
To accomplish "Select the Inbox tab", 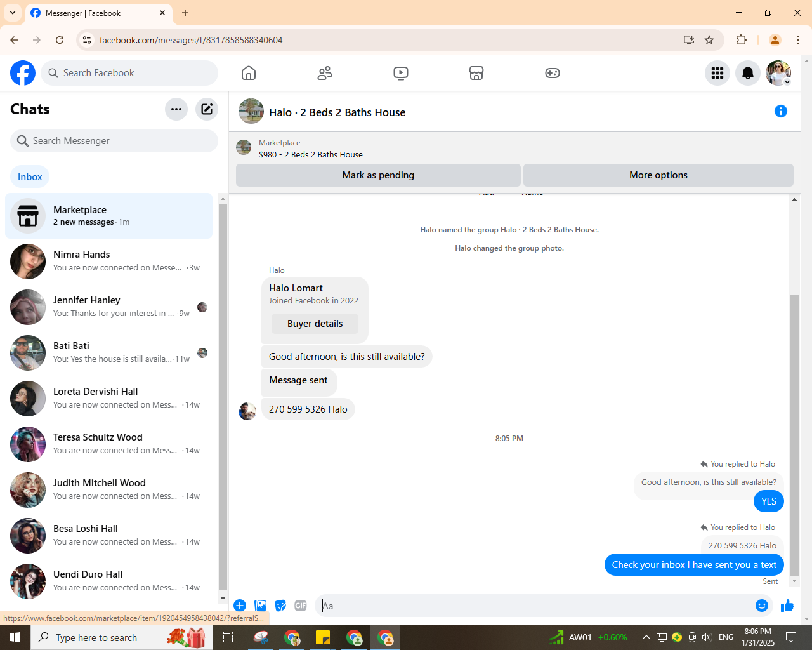I will (30, 177).
